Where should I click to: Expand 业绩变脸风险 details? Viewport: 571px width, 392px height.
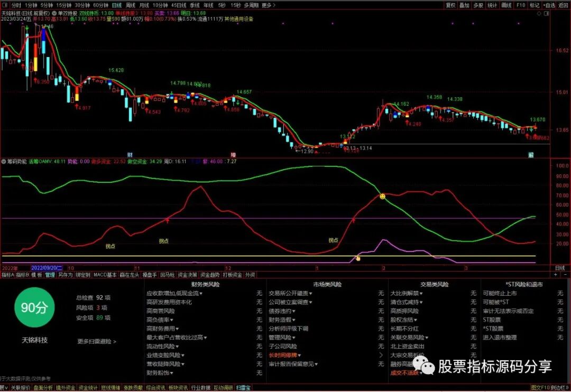(165, 355)
